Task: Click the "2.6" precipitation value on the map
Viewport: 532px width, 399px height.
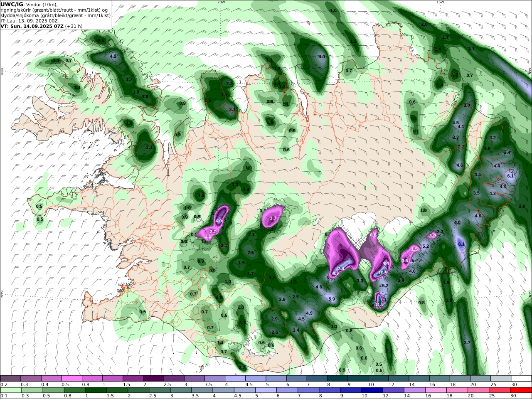Action: pos(274,332)
